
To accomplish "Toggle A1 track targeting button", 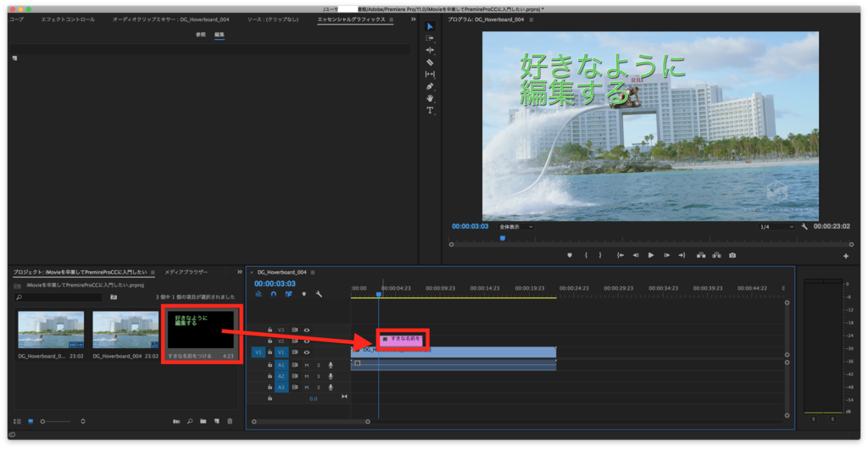I will coord(281,365).
